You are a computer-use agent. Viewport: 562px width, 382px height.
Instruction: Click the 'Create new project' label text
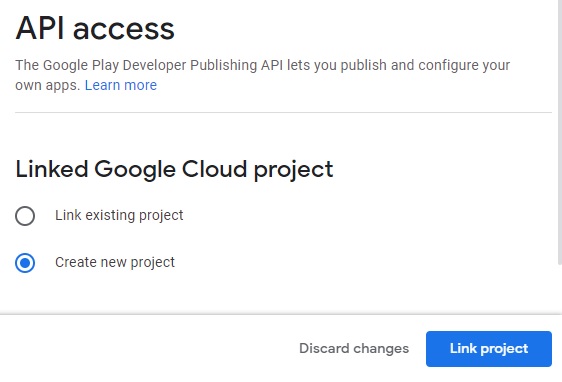point(115,262)
